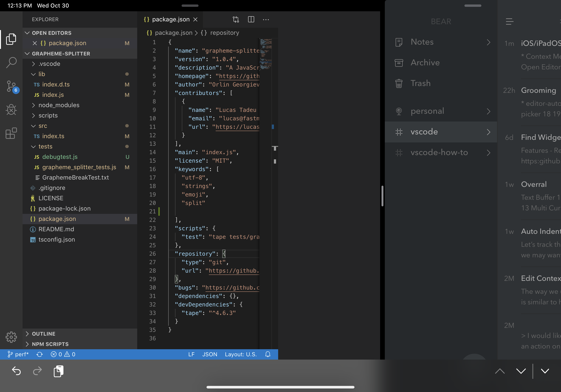Click the paste clipboard icon in keyboard toolbar
Viewport: 561px width, 392px height.
coord(58,371)
